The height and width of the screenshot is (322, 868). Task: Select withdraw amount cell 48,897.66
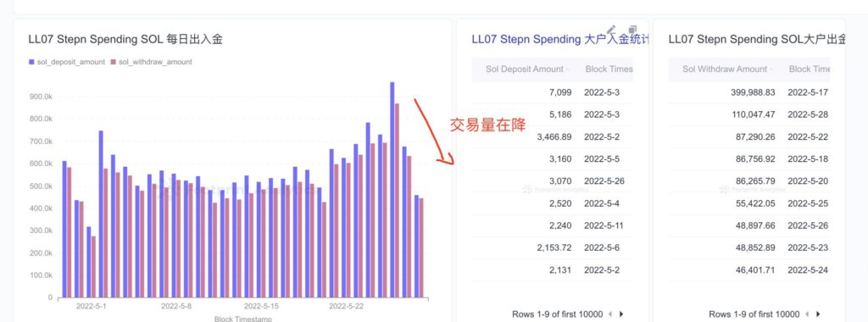(x=755, y=225)
